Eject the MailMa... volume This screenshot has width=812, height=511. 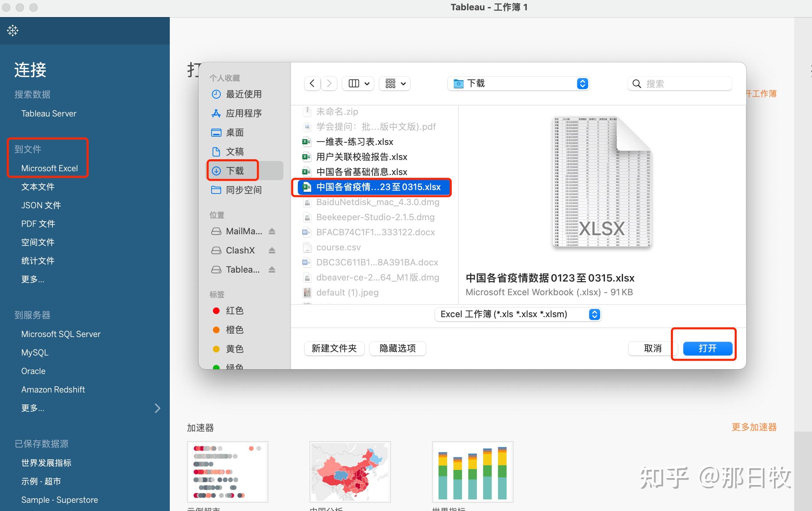point(272,231)
